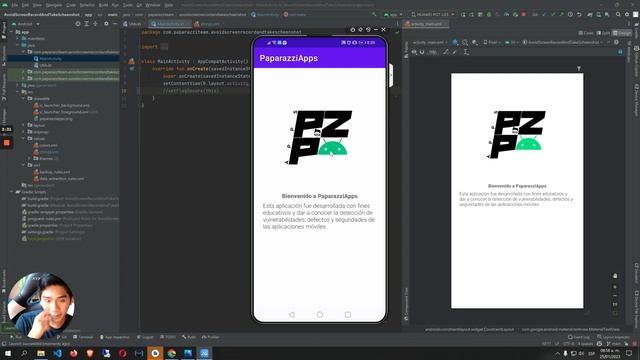
Task: Select Code view mode for layout editor
Action: coord(585,33)
